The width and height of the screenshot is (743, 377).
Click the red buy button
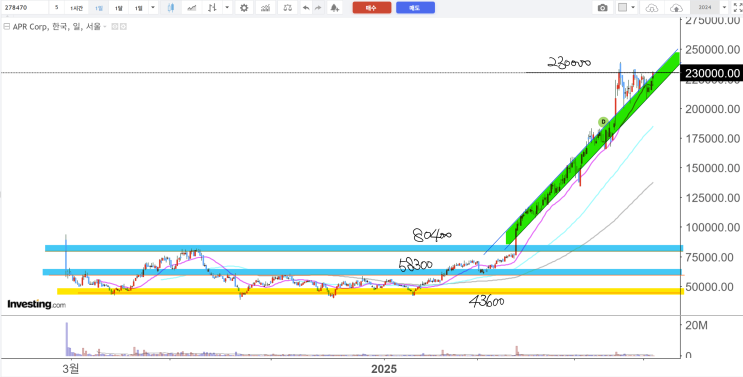(x=372, y=8)
